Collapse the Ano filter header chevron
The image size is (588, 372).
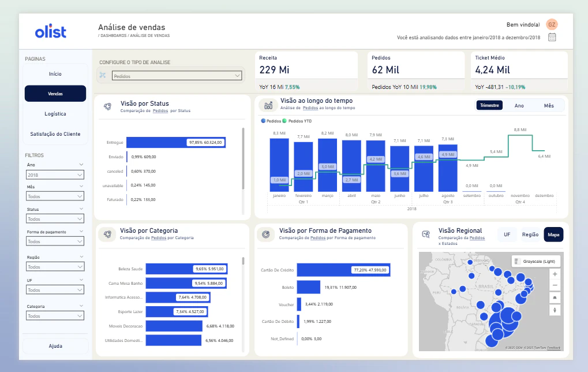click(x=81, y=165)
